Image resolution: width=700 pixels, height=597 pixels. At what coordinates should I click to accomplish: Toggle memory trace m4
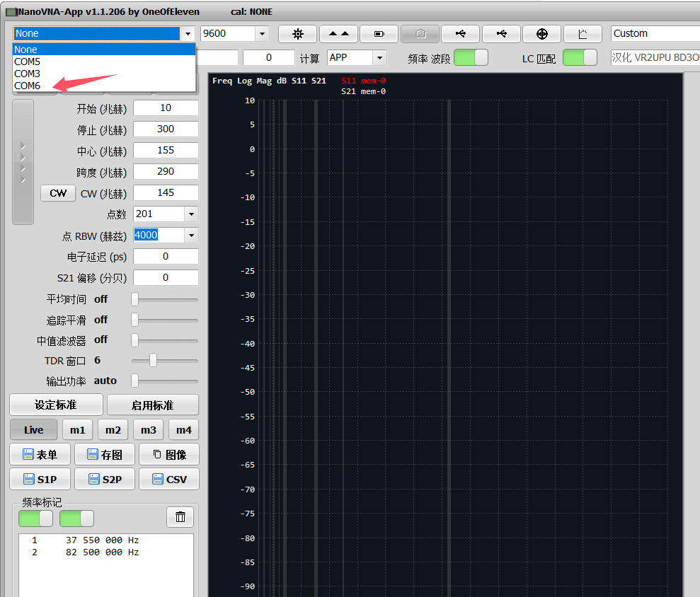coord(183,429)
